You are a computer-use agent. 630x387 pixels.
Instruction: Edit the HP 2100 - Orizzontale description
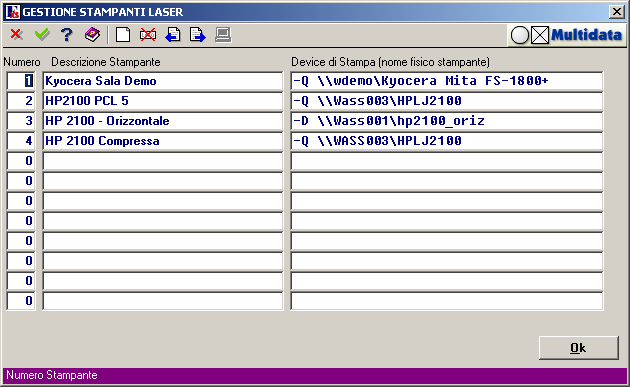[x=163, y=121]
